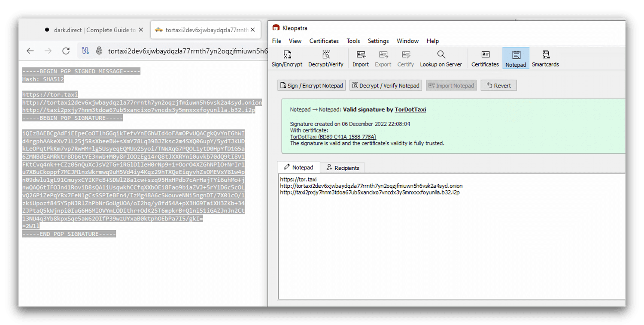
Task: Click the Tor circuit icon in address bar
Action: coord(85,51)
